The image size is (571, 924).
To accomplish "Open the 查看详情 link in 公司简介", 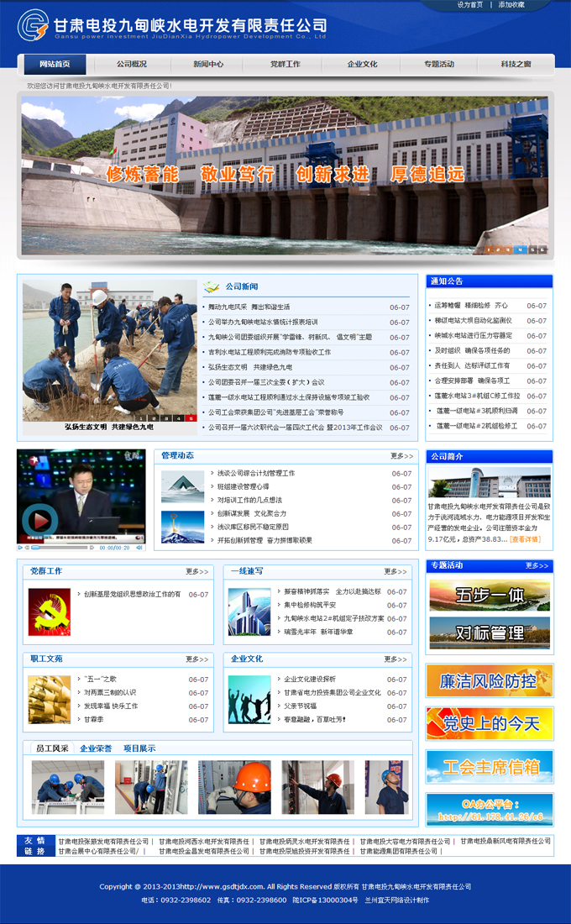I will click(525, 539).
